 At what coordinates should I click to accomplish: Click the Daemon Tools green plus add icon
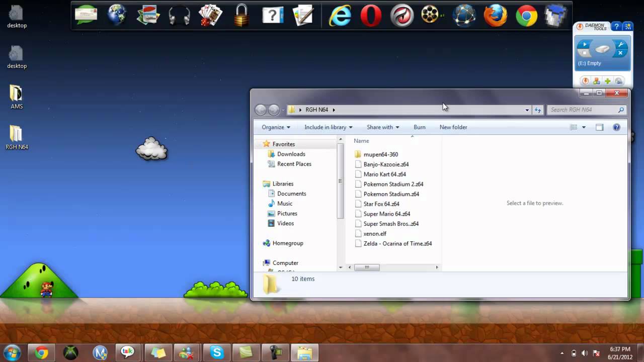[x=608, y=81]
